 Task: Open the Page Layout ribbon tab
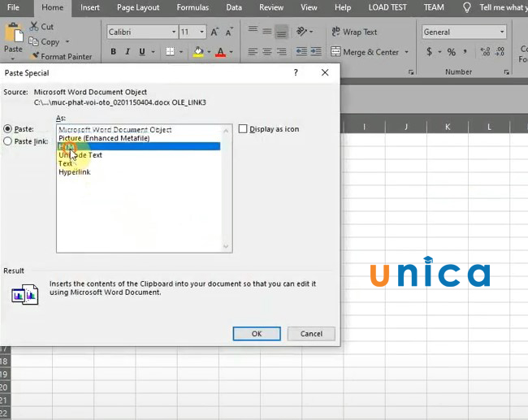click(x=138, y=7)
